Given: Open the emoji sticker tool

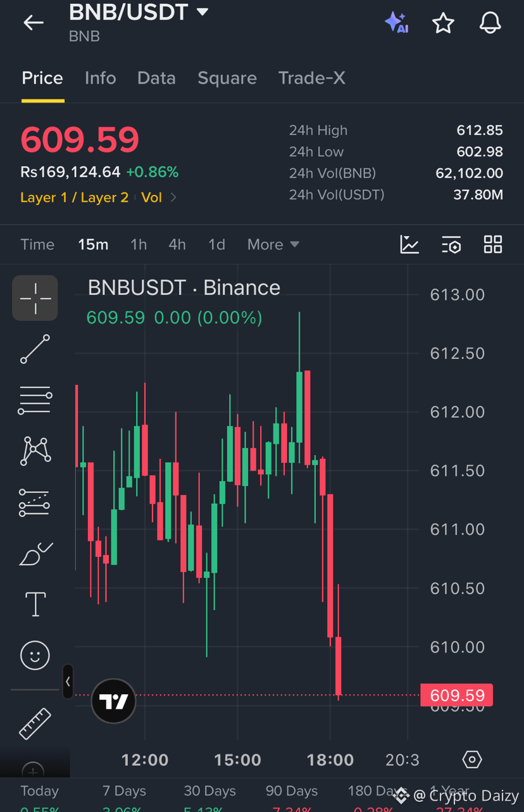Looking at the screenshot, I should 35,655.
